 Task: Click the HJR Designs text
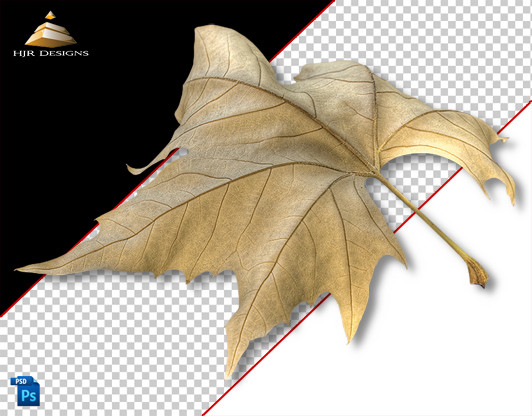(51, 53)
